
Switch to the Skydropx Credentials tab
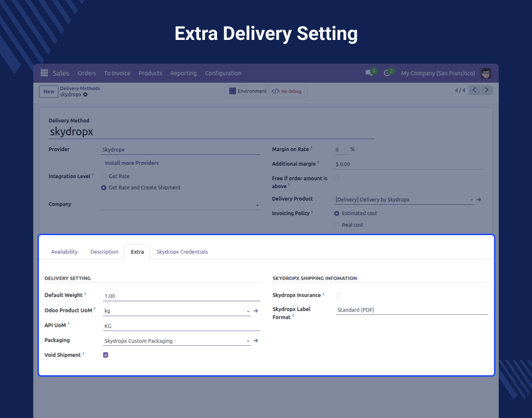[x=182, y=252]
